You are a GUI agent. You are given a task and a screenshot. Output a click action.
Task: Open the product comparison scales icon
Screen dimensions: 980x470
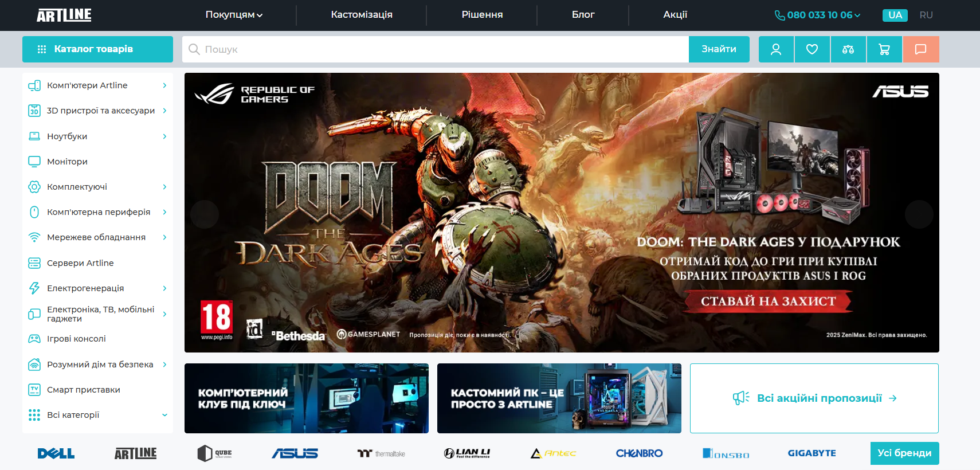pyautogui.click(x=848, y=49)
